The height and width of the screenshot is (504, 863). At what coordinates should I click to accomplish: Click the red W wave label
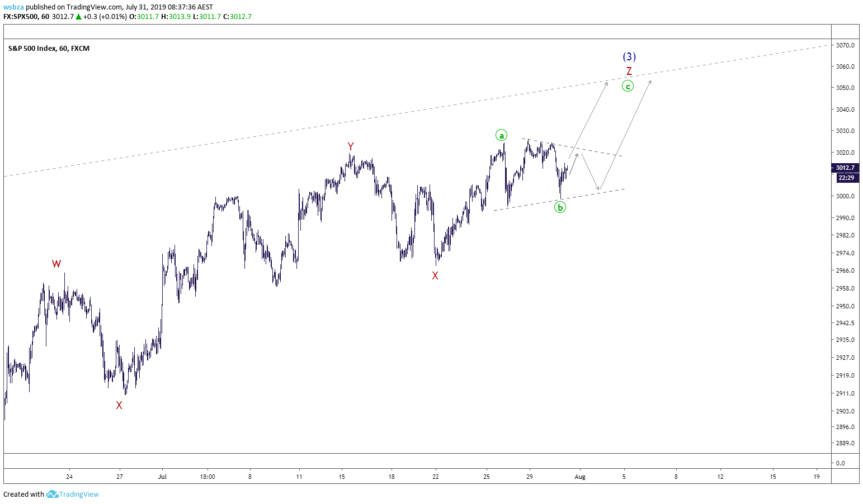click(56, 264)
